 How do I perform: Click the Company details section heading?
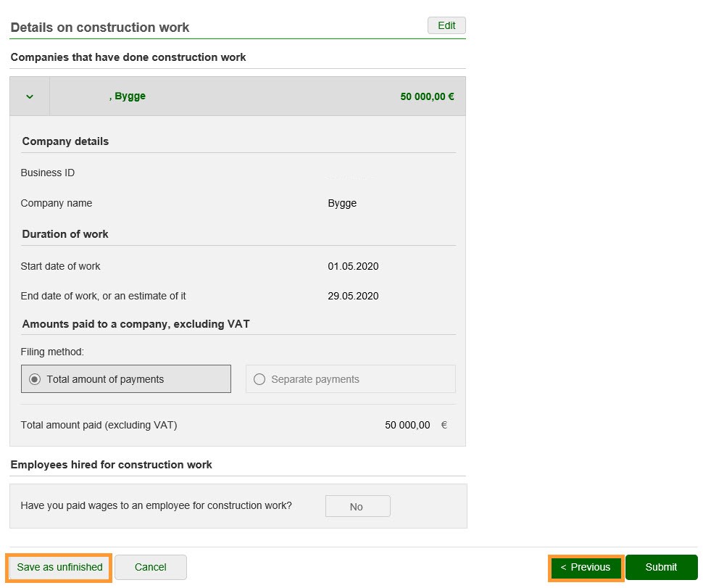point(65,141)
